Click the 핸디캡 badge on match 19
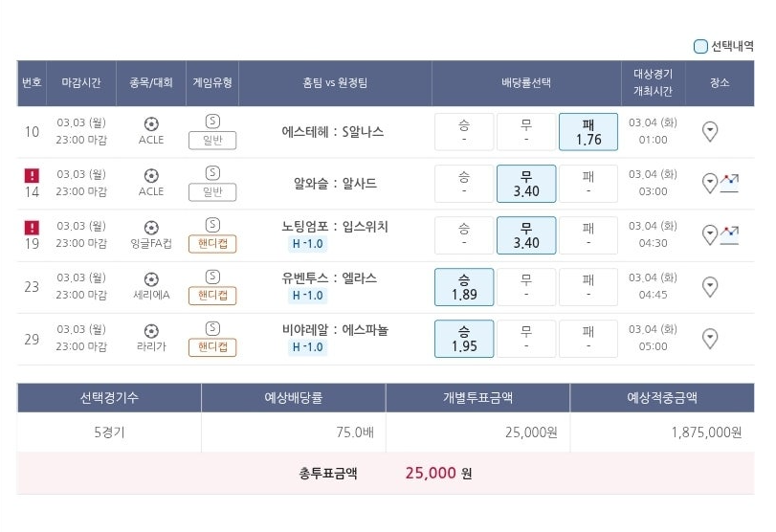 212,243
